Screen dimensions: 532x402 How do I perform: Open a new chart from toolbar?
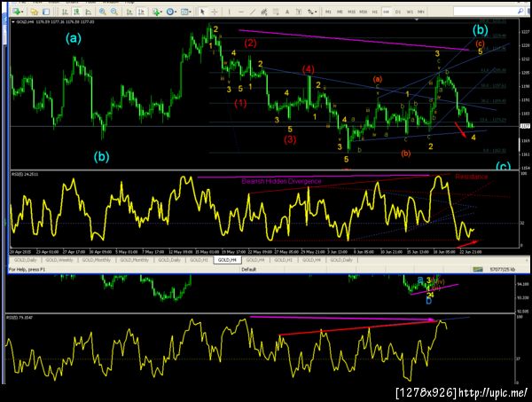(16, 12)
